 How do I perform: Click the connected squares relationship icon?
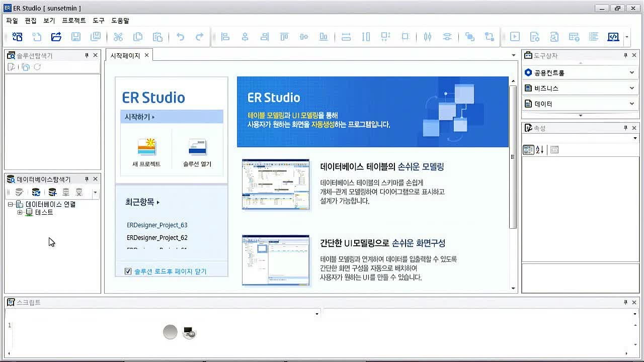click(489, 37)
